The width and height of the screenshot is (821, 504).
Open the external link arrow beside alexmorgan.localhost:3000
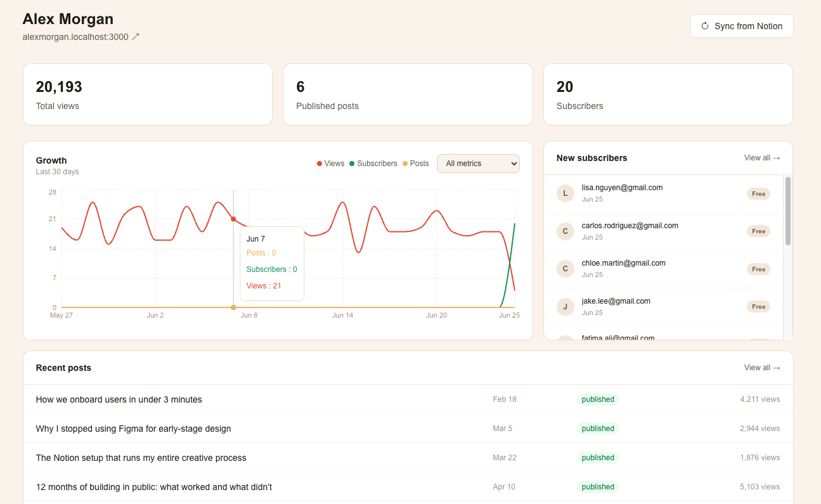pyautogui.click(x=135, y=37)
